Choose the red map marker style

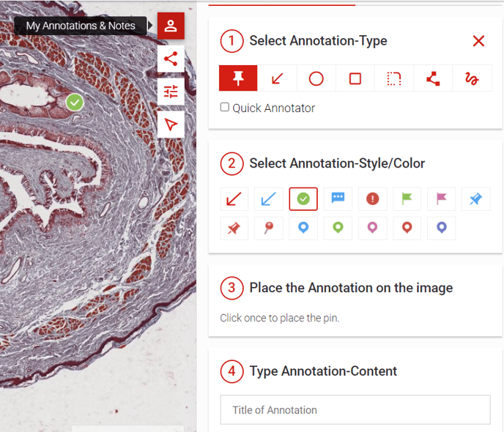(x=407, y=228)
